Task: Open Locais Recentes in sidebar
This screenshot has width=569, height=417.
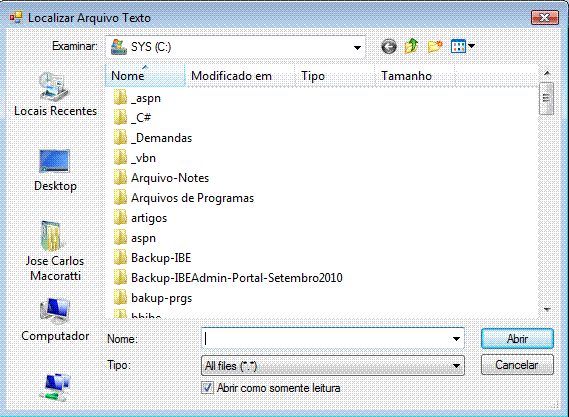Action: [x=55, y=94]
